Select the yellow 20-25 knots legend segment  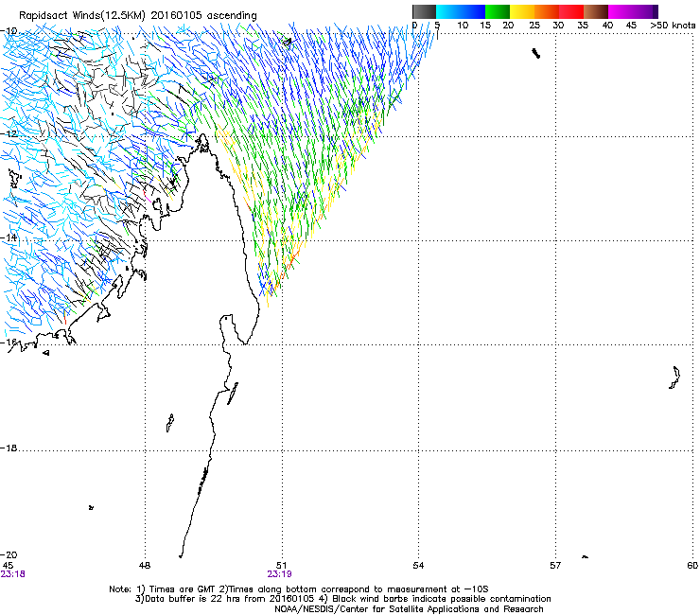(x=522, y=11)
